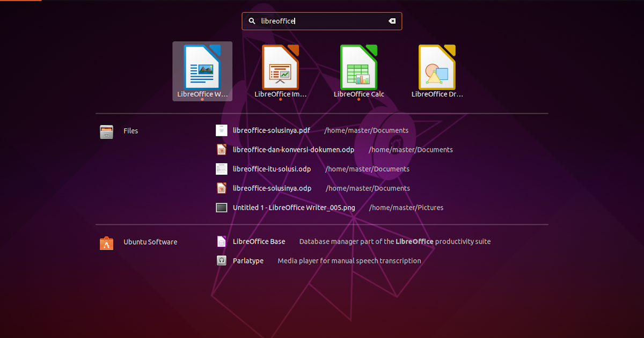Select Parlatype media player entry
This screenshot has width=644, height=338.
[x=248, y=261]
